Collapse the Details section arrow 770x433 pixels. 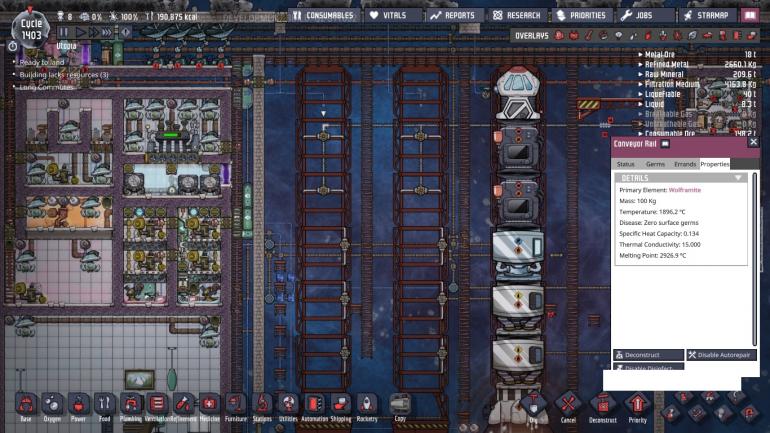tap(738, 178)
